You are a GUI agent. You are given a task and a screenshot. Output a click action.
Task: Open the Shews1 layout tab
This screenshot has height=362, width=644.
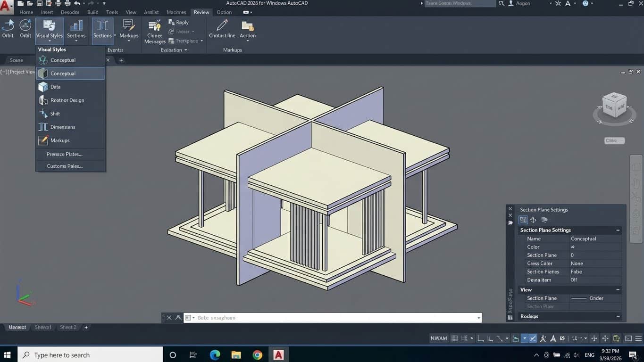click(43, 327)
